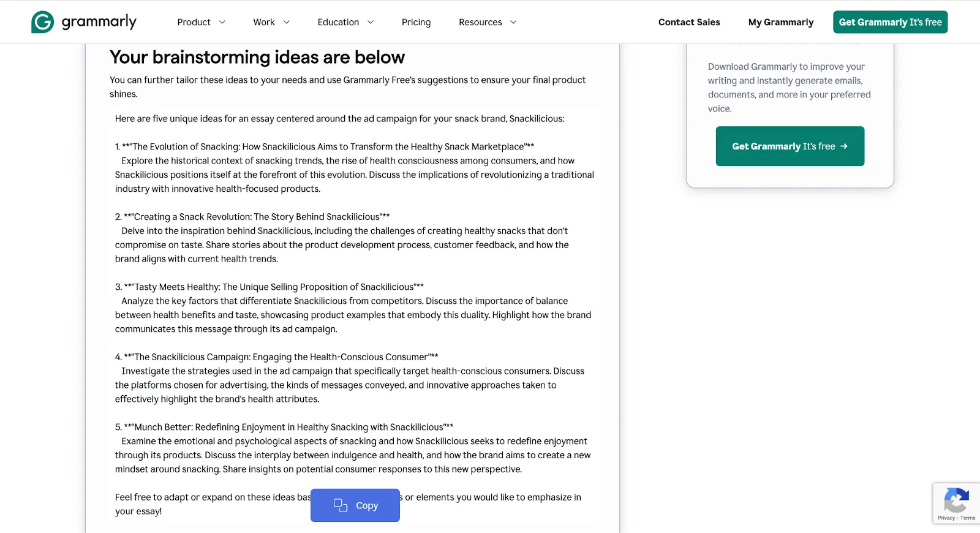Click text "Feel free to adapt or expand"
This screenshot has width=980, height=533.
coord(173,497)
